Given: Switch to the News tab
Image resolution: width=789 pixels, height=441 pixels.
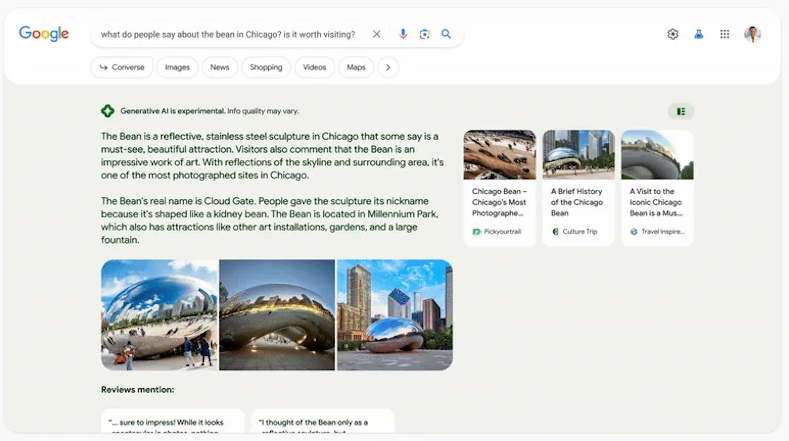Looking at the screenshot, I should pyautogui.click(x=220, y=67).
